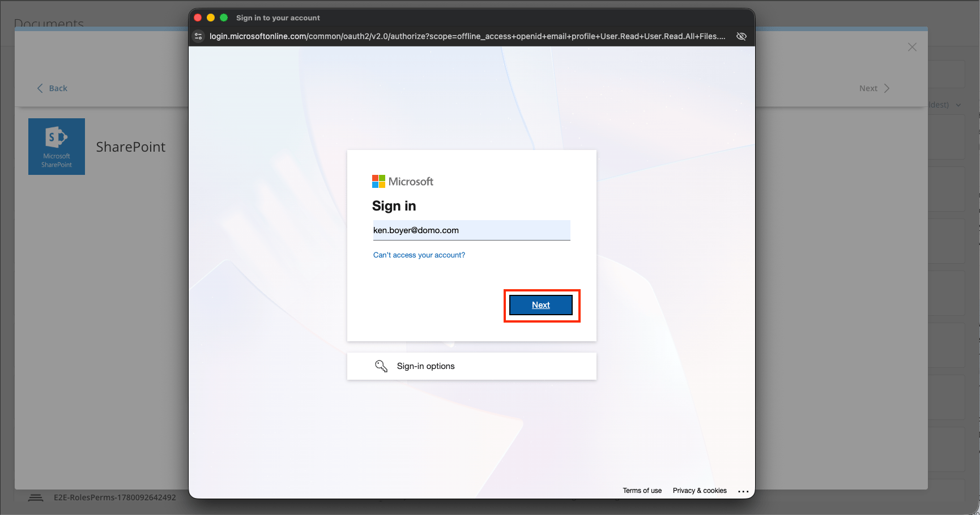This screenshot has width=980, height=515.
Task: Open the Terms of use link
Action: click(x=642, y=491)
